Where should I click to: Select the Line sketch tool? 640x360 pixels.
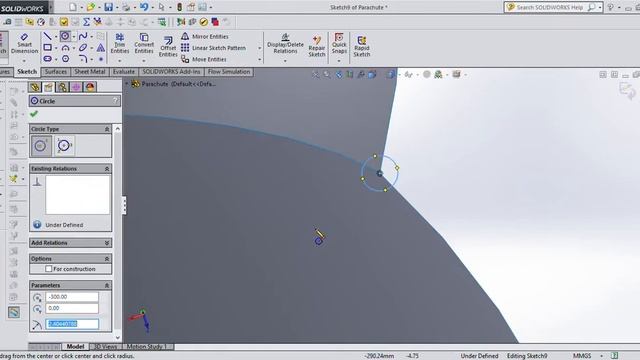click(47, 36)
